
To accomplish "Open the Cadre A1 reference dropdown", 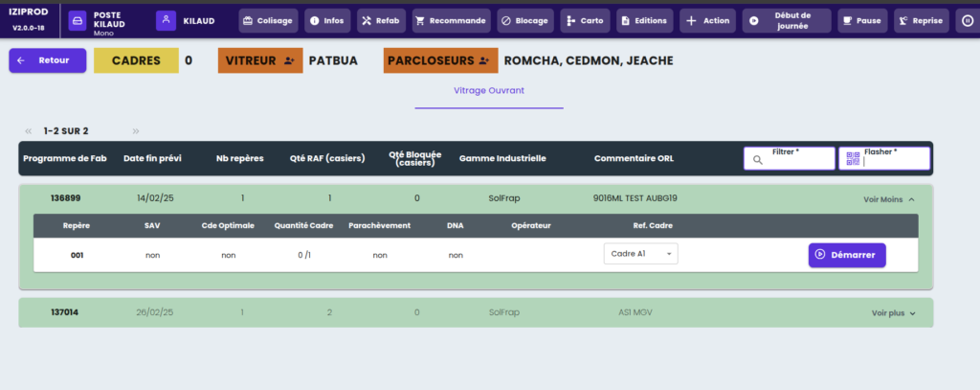I will (x=640, y=255).
